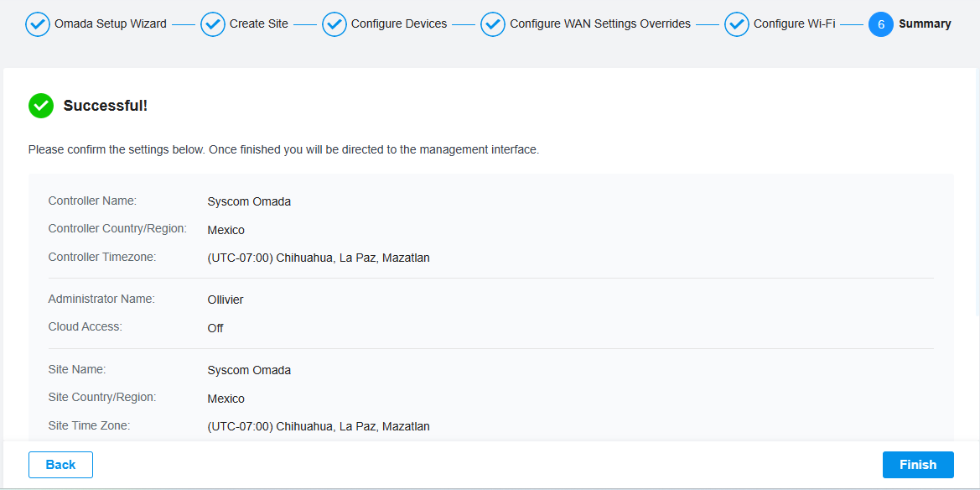Screen dimensions: 980x490
Task: Jump to the Configure Devices step label
Action: tap(399, 24)
